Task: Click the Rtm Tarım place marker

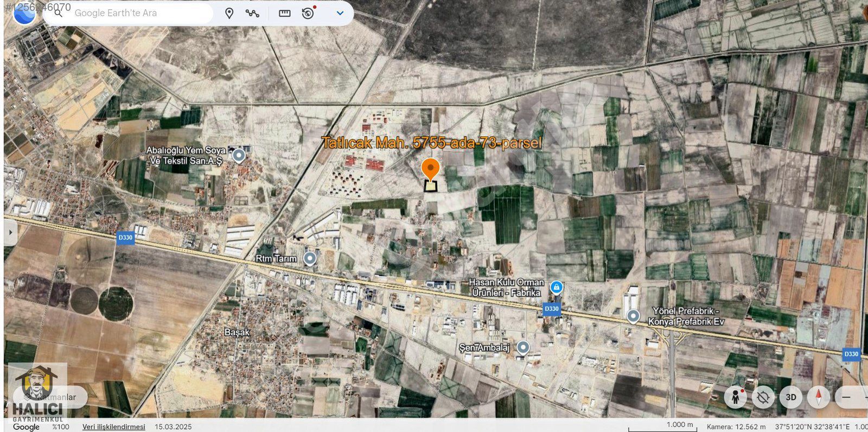Action: tap(310, 258)
